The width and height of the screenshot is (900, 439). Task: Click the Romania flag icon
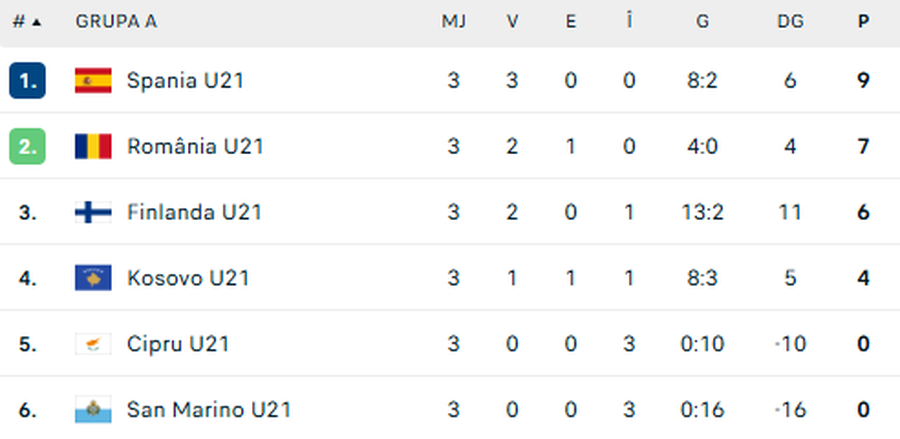pyautogui.click(x=93, y=147)
